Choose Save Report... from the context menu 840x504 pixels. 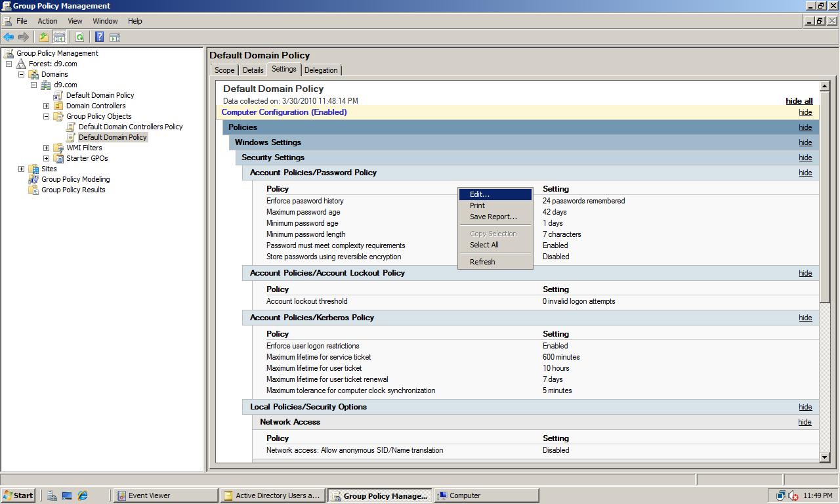[495, 217]
